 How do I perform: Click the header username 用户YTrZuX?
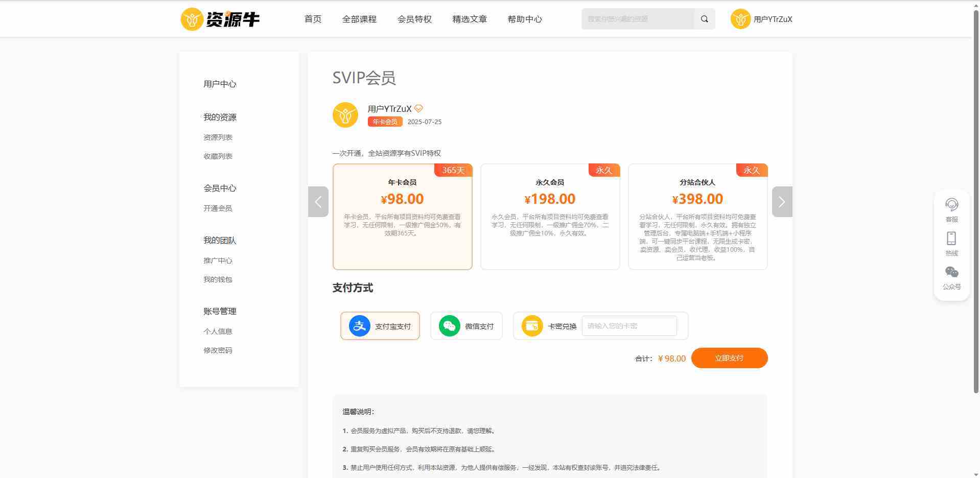point(773,19)
